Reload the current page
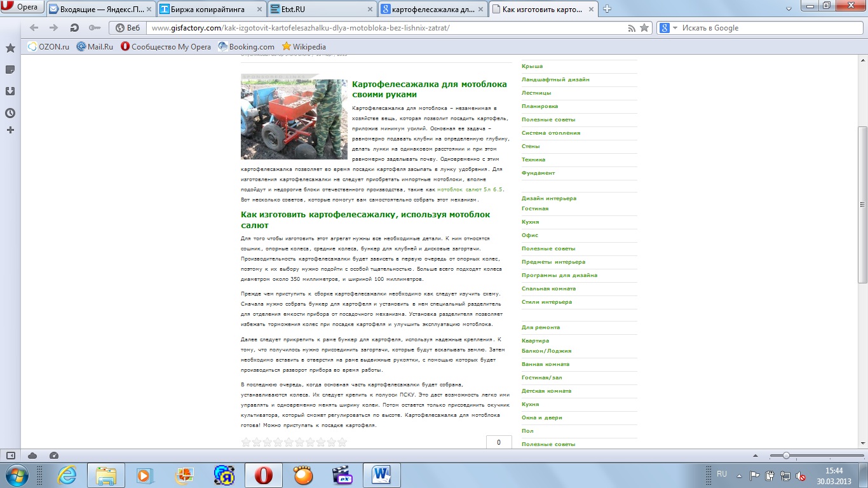The width and height of the screenshot is (868, 488). pos(74,28)
